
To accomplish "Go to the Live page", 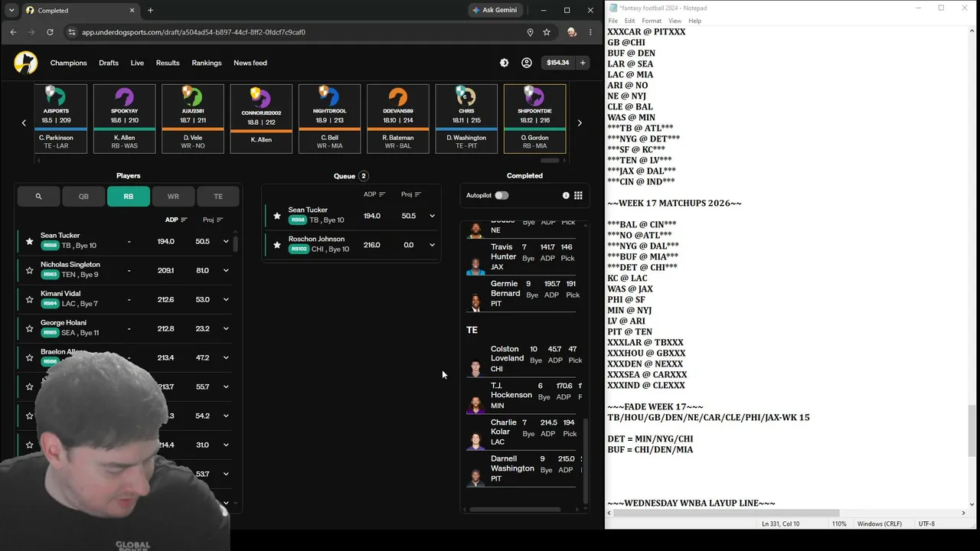I will pyautogui.click(x=137, y=63).
